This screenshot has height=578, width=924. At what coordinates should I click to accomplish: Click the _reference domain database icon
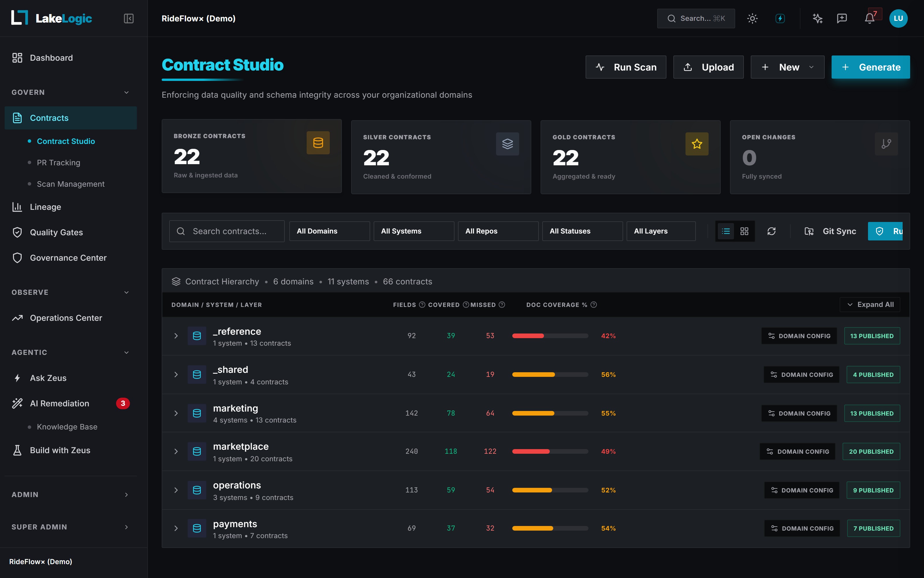[197, 336]
